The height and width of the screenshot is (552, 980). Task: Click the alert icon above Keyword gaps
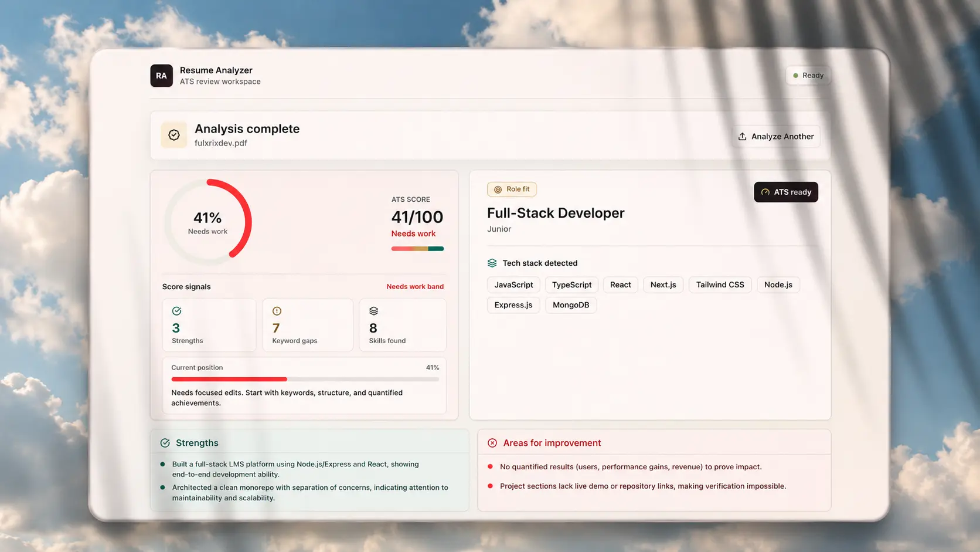point(277,311)
